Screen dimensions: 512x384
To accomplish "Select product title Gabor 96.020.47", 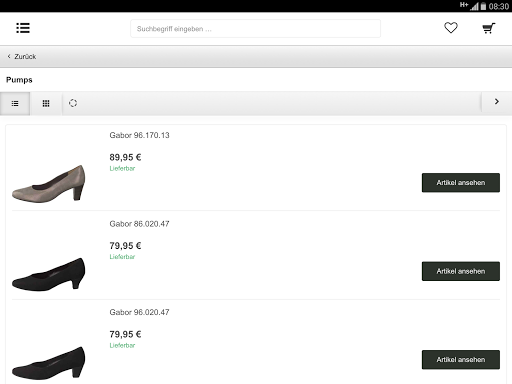I will pyautogui.click(x=139, y=312).
